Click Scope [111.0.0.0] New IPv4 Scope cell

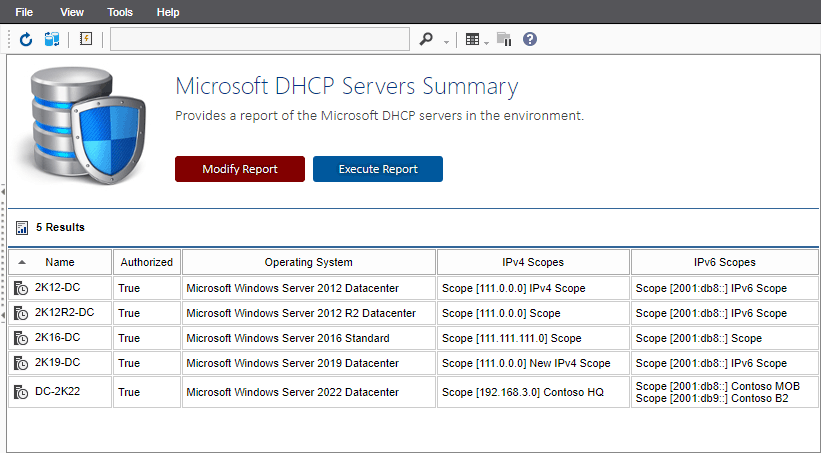pos(533,363)
